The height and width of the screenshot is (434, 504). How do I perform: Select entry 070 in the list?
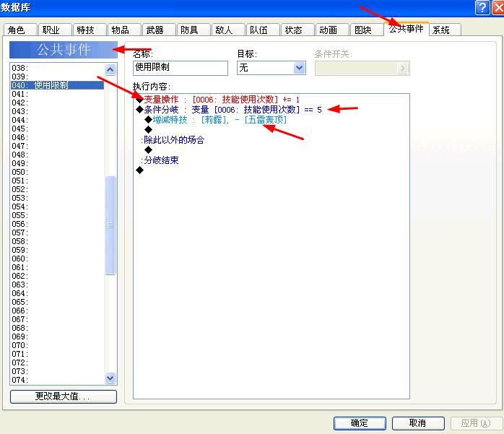click(x=57, y=345)
